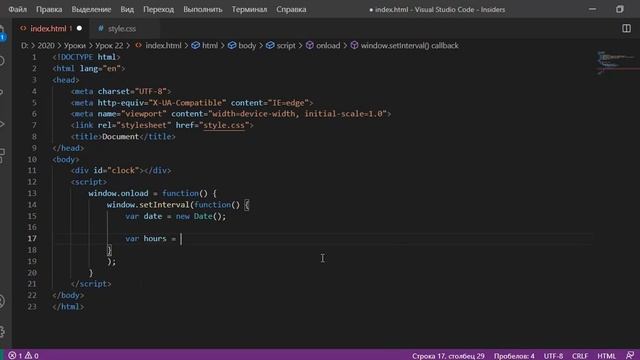Select the HTML language mode
This screenshot has height=360, width=640.
[606, 356]
